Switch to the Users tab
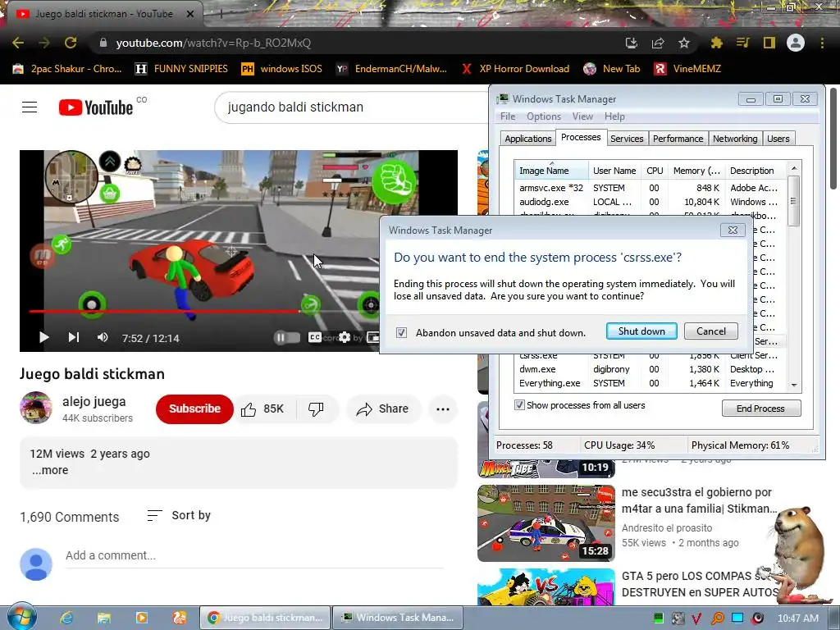The image size is (840, 630). point(778,138)
